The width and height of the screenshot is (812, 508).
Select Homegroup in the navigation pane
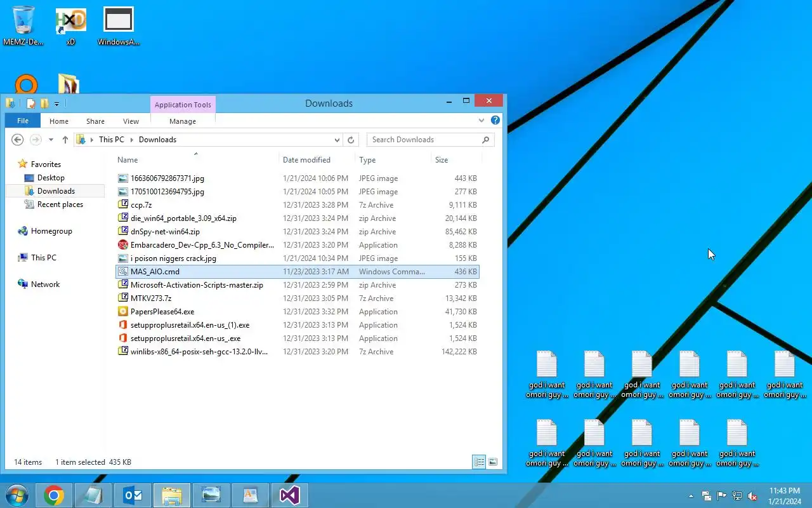tap(51, 231)
